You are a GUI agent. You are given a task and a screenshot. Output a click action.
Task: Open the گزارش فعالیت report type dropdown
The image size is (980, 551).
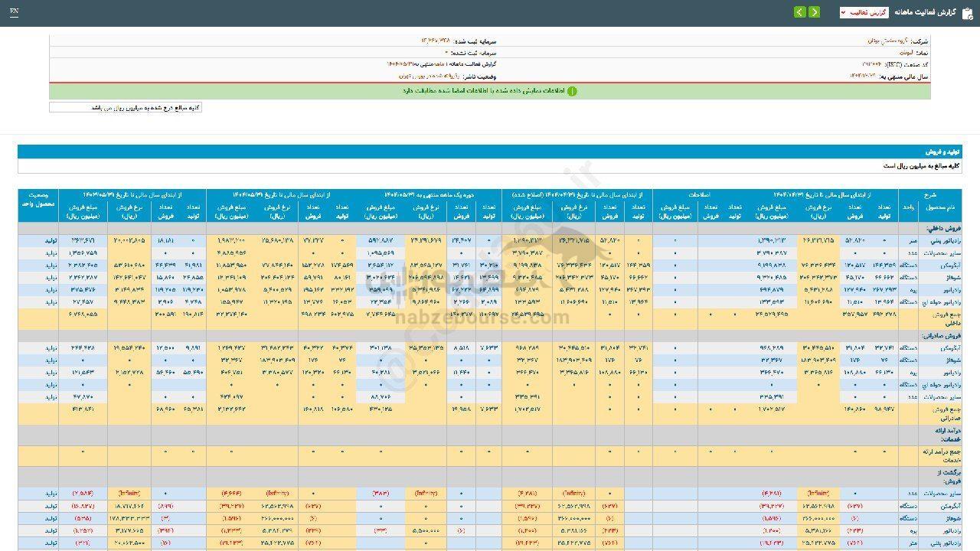click(864, 13)
